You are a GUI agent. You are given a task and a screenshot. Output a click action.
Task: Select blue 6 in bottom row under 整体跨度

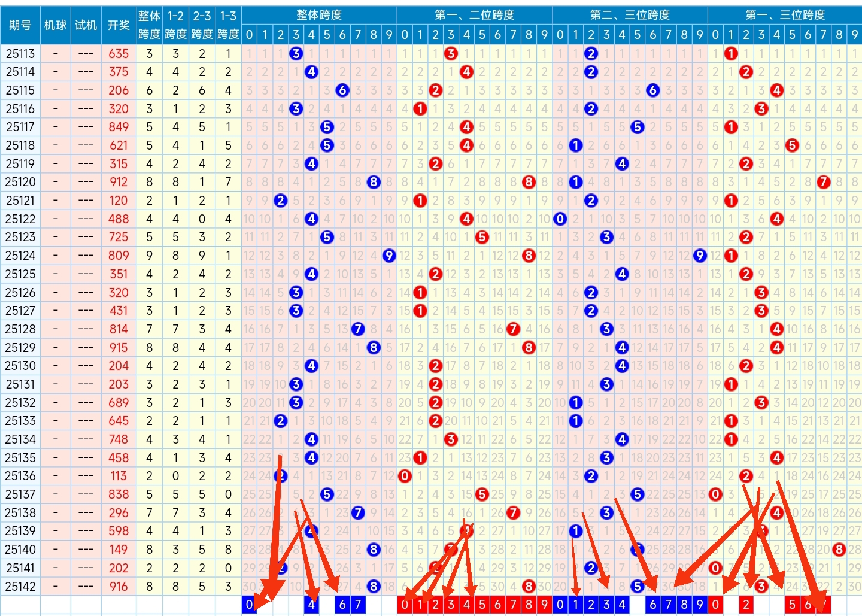(342, 605)
